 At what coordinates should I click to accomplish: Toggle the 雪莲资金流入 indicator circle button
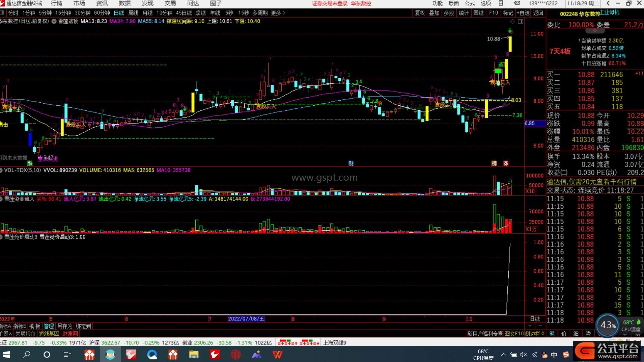pyautogui.click(x=1, y=199)
